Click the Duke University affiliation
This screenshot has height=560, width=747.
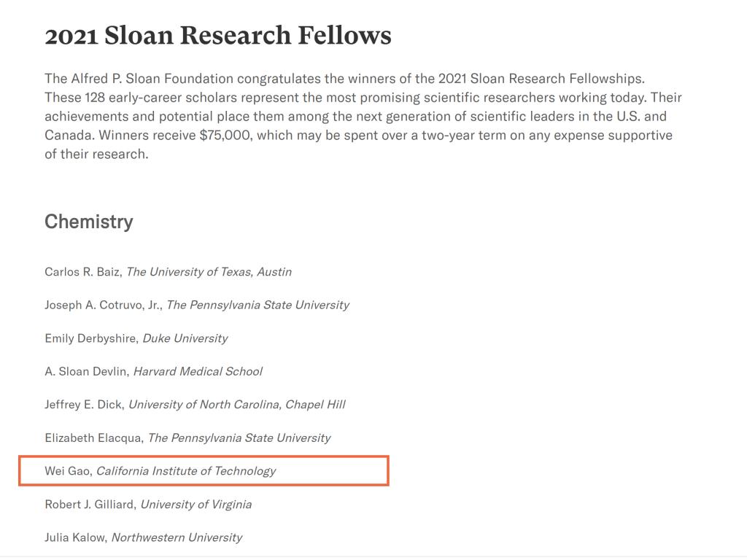(185, 338)
